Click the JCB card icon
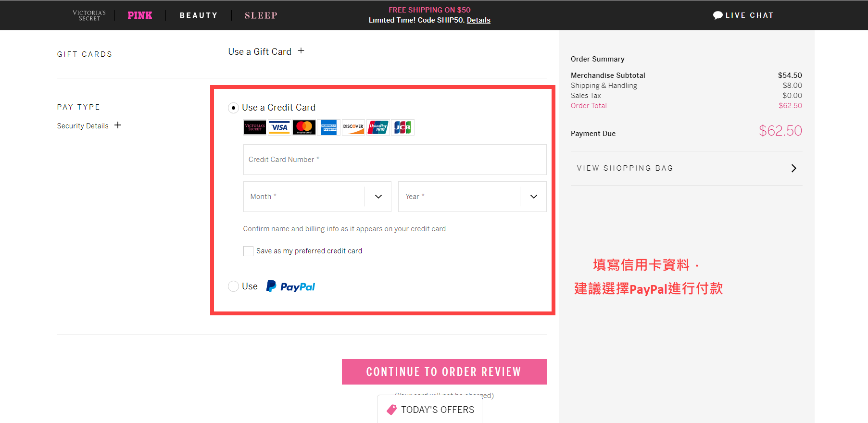868x423 pixels. 403,127
